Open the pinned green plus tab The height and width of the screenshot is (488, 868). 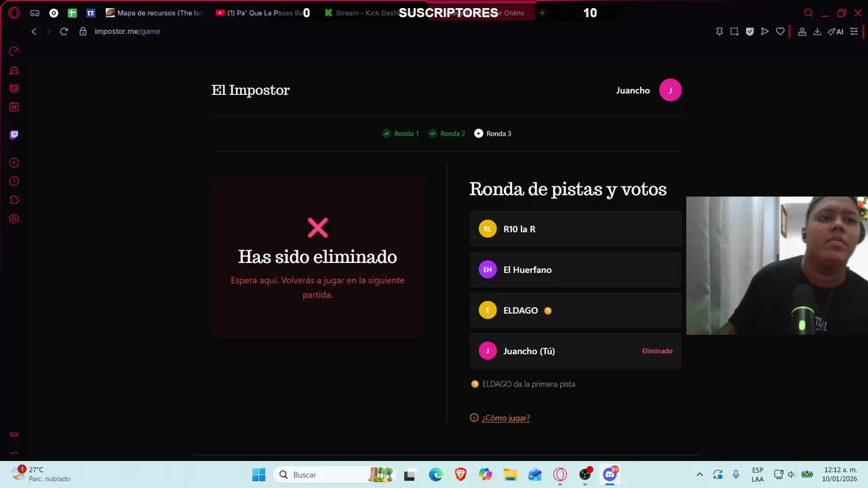point(72,13)
